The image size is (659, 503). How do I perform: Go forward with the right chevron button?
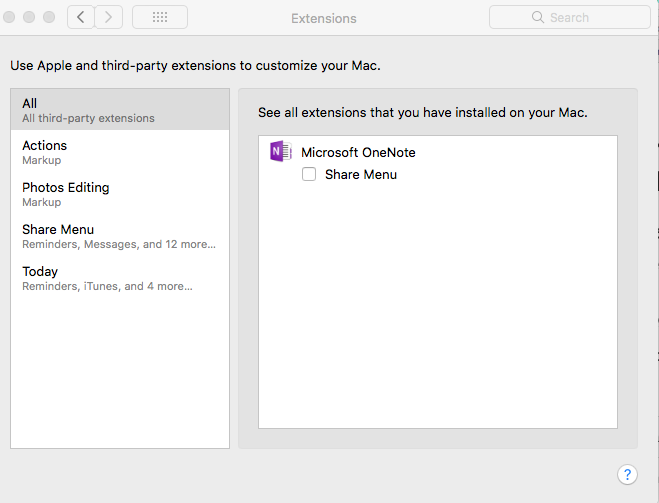click(x=108, y=17)
